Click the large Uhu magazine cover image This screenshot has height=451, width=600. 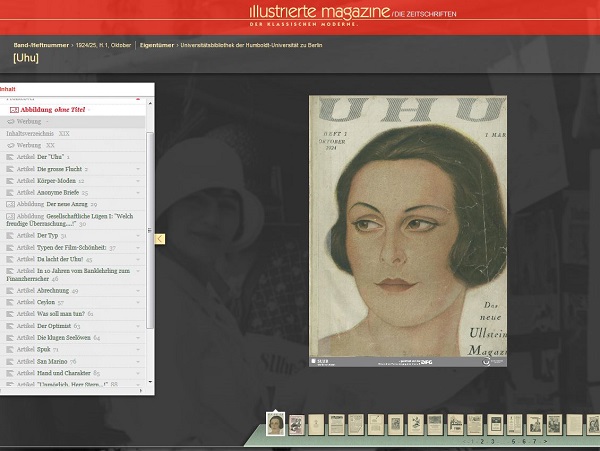[x=408, y=231]
